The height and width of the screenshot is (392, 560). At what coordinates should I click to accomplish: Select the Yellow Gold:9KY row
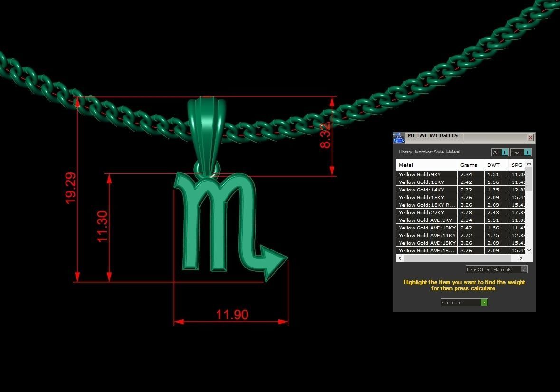461,174
